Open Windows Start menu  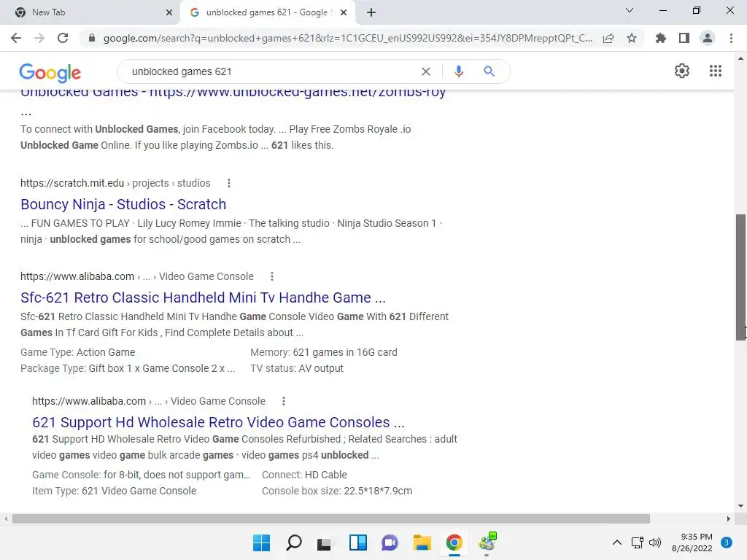[262, 542]
